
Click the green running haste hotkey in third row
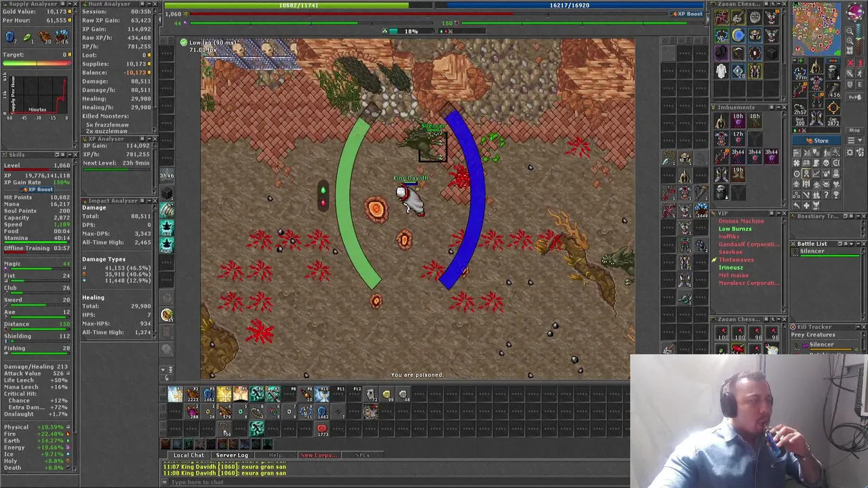(x=256, y=428)
